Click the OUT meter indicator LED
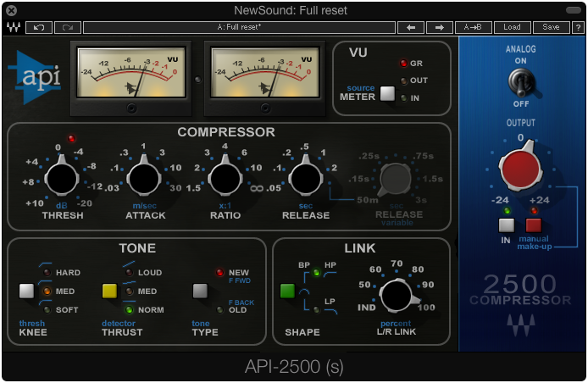 tap(403, 80)
